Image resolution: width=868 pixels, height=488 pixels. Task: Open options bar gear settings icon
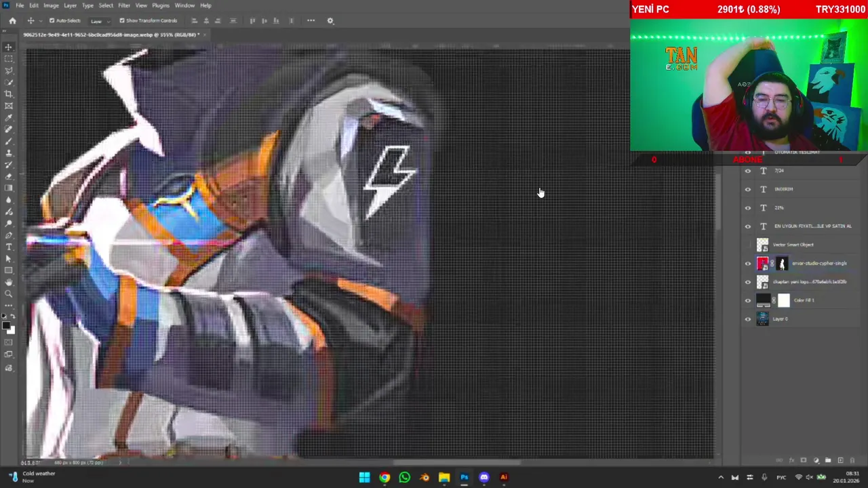coord(330,20)
